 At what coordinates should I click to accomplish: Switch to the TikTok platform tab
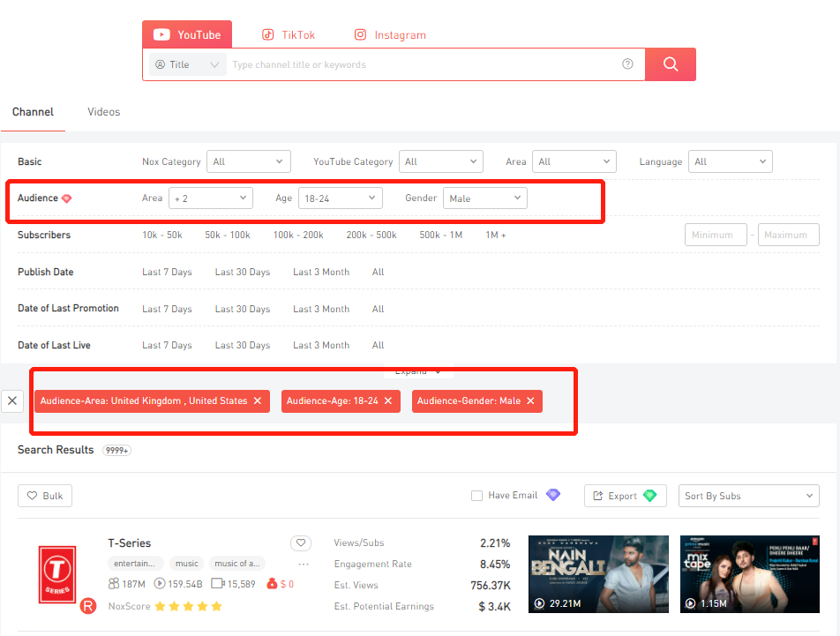[289, 35]
